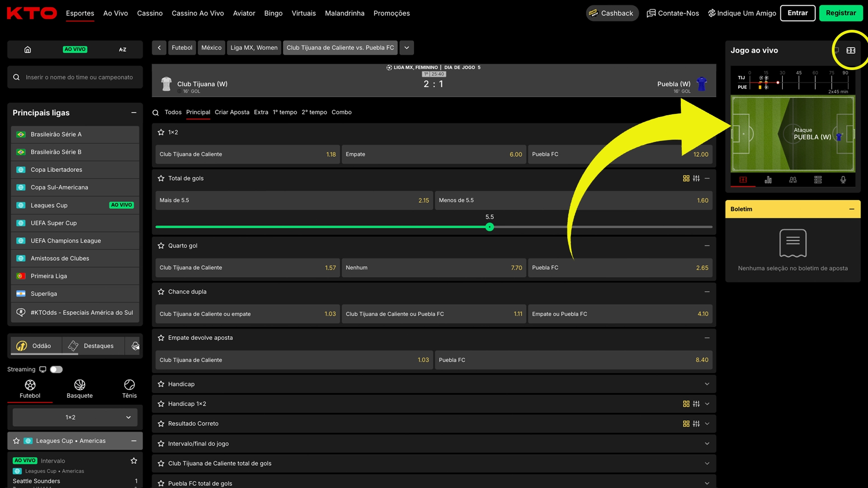
Task: Collapse the Total de gols market
Action: 707,178
